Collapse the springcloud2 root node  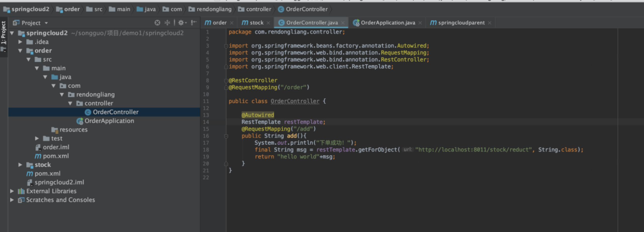[12, 33]
